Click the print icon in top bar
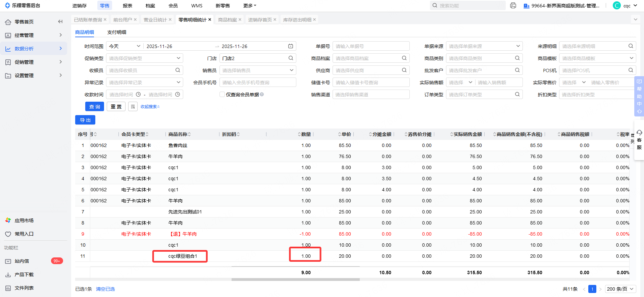This screenshot has width=644, height=297. point(513,6)
